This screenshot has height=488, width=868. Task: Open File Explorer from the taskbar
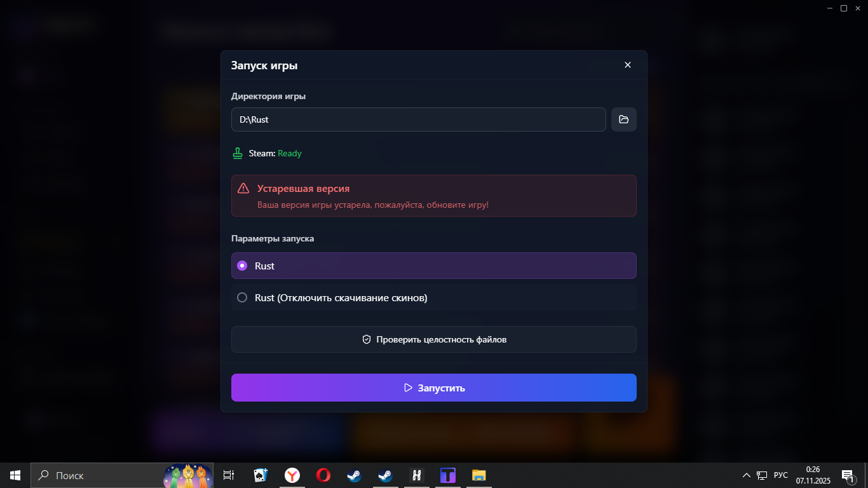(x=478, y=475)
